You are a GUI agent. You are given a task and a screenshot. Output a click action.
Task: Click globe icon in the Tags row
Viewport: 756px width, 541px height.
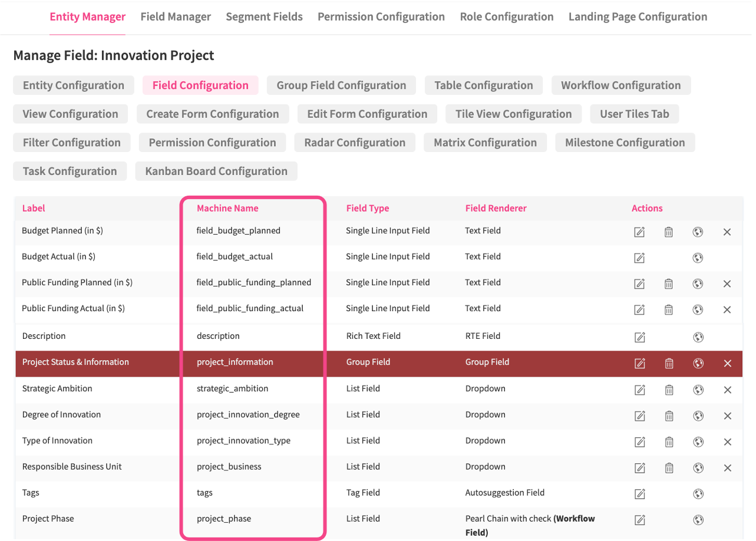click(x=698, y=494)
